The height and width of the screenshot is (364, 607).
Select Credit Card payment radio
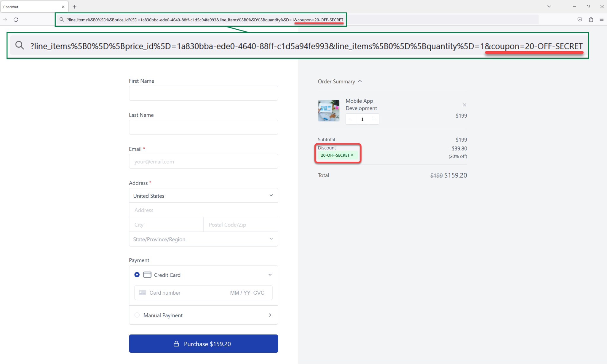[x=137, y=275]
